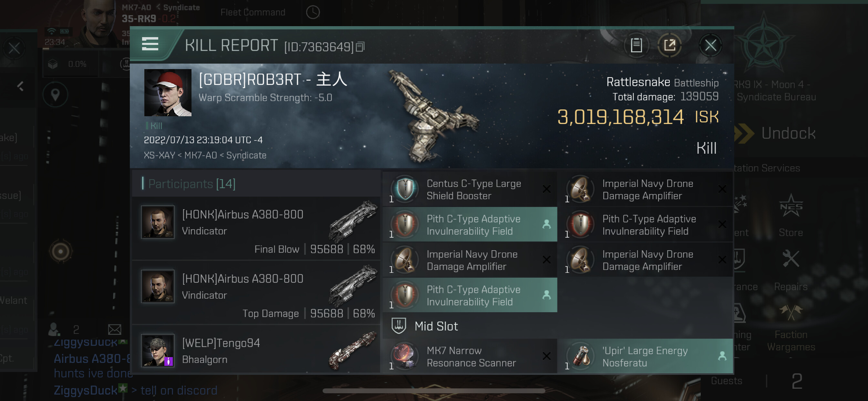The image size is (868, 401).
Task: Share kill report via export icon
Action: pos(669,45)
